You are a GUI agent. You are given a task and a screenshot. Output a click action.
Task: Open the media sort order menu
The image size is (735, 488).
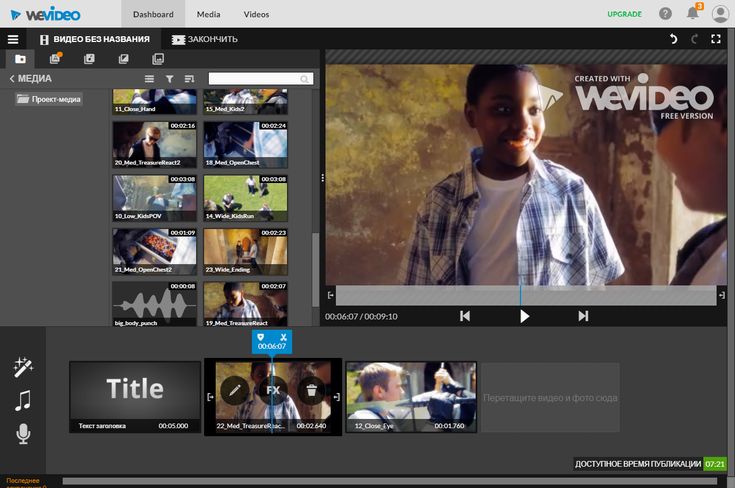[x=189, y=78]
